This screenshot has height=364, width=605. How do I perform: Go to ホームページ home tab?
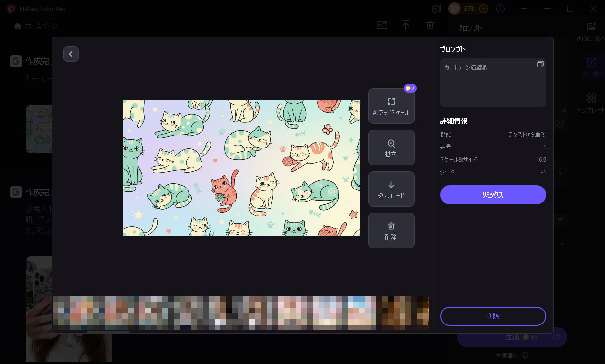click(x=36, y=26)
